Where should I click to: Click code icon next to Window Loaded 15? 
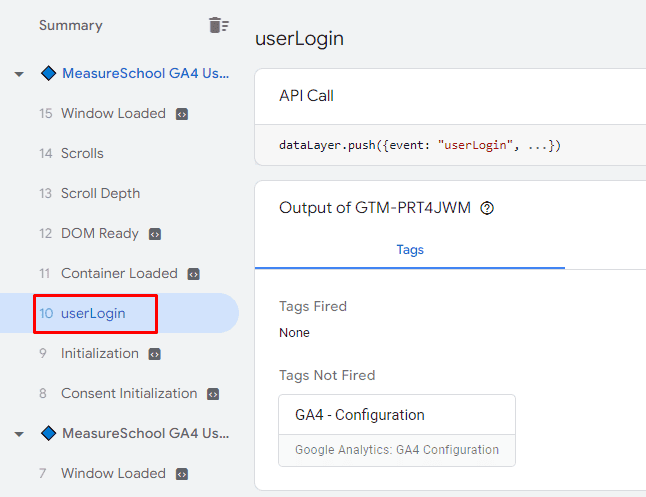(182, 114)
